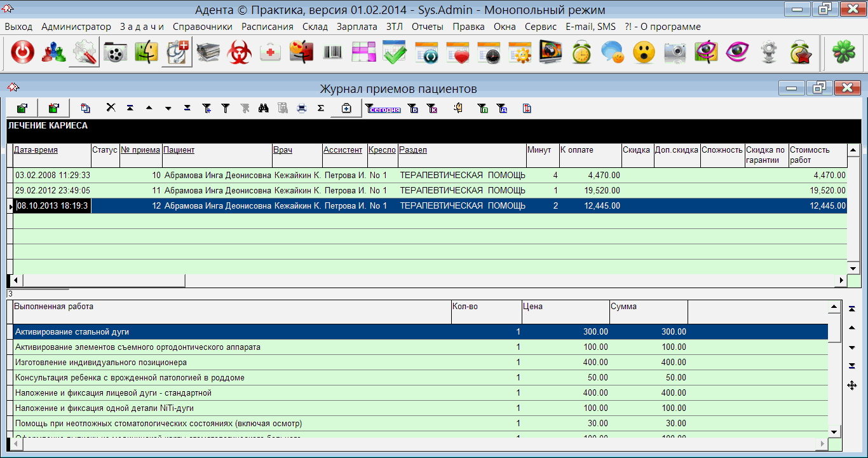Delete record with the X icon
The image size is (868, 458).
pyautogui.click(x=111, y=108)
